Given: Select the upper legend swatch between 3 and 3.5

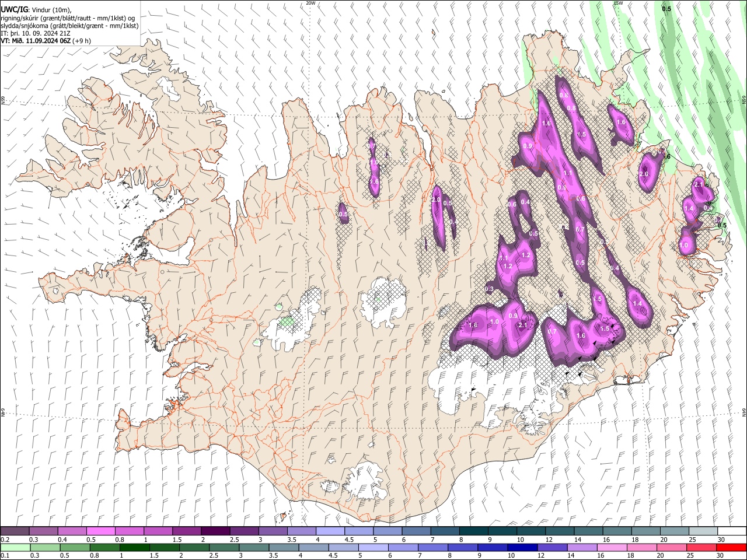Looking at the screenshot, I should pos(273,531).
